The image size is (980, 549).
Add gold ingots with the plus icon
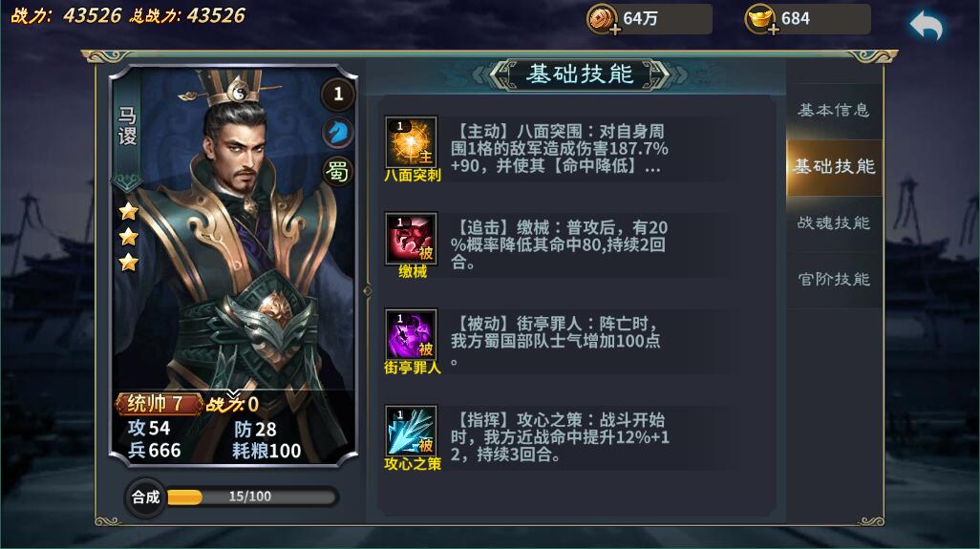click(773, 30)
